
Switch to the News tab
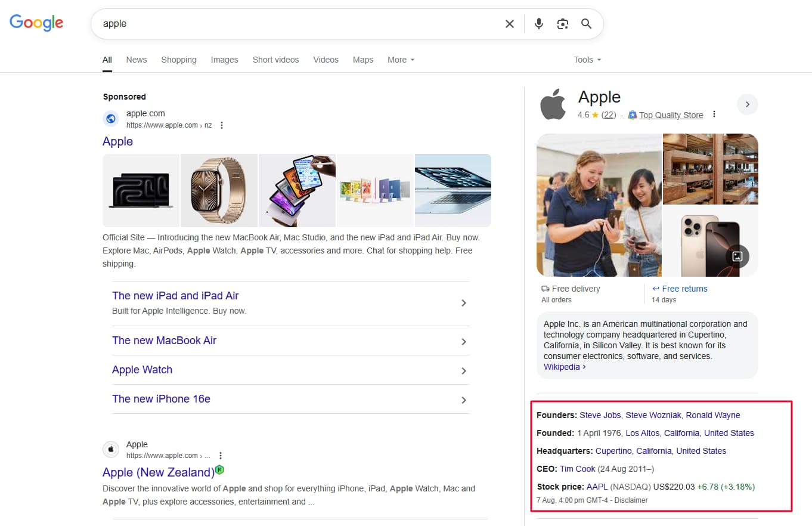pos(136,60)
